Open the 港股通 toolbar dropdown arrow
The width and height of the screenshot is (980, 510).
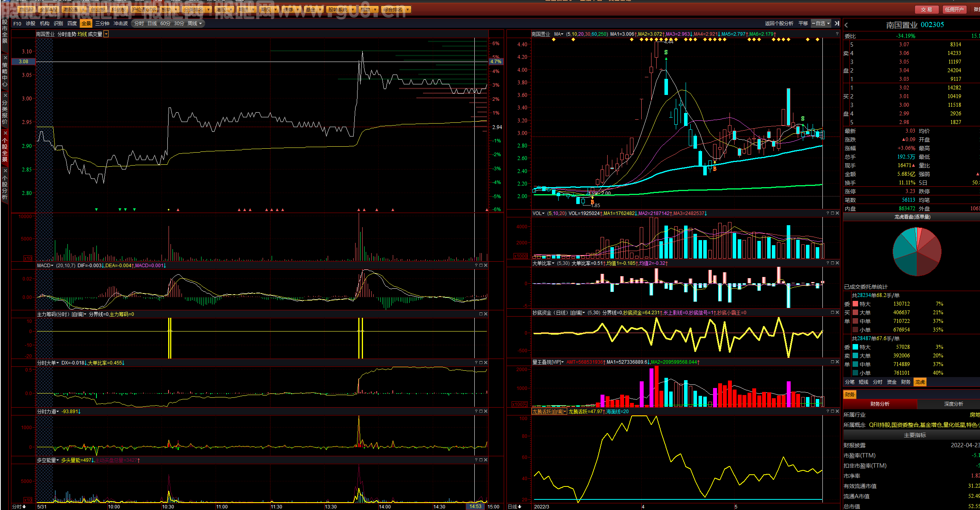coord(83,9)
